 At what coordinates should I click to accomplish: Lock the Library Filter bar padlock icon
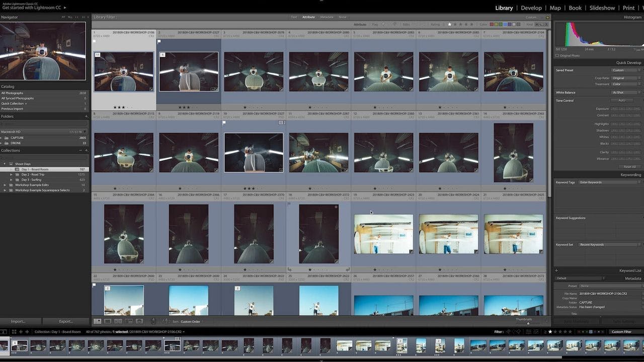tap(547, 17)
